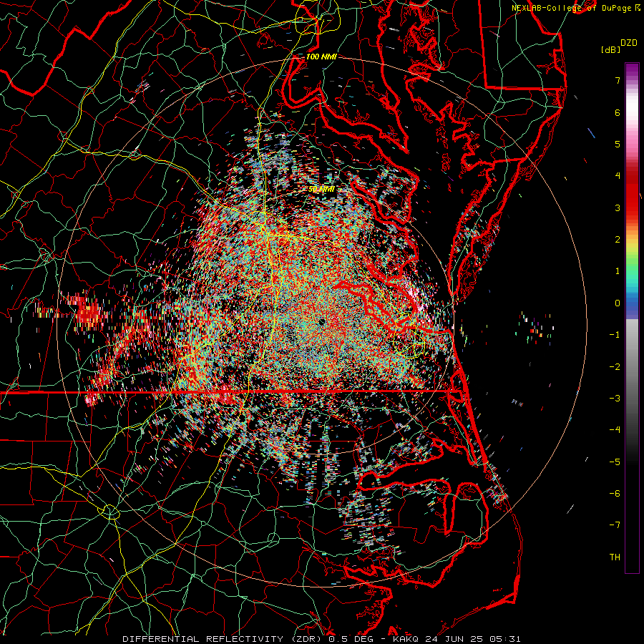The image size is (644, 644).
Task: Click the 0 value on color scale
Action: (x=618, y=303)
